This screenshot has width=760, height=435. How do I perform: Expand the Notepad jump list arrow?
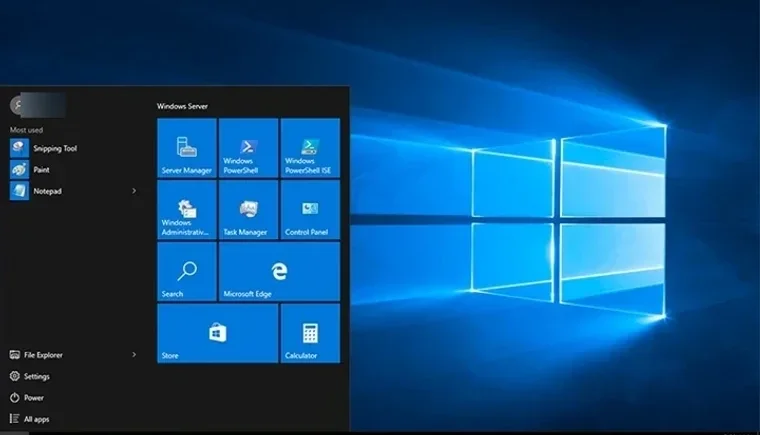pyautogui.click(x=134, y=191)
